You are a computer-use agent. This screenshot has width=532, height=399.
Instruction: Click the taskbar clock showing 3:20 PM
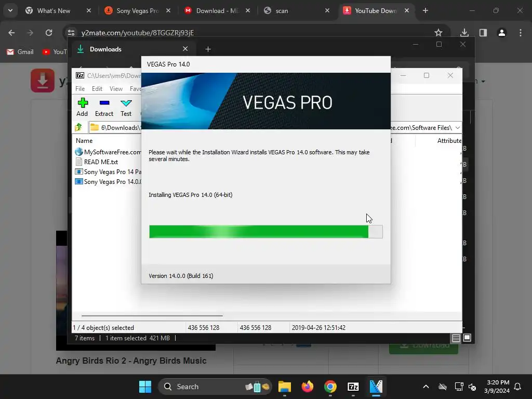497,387
